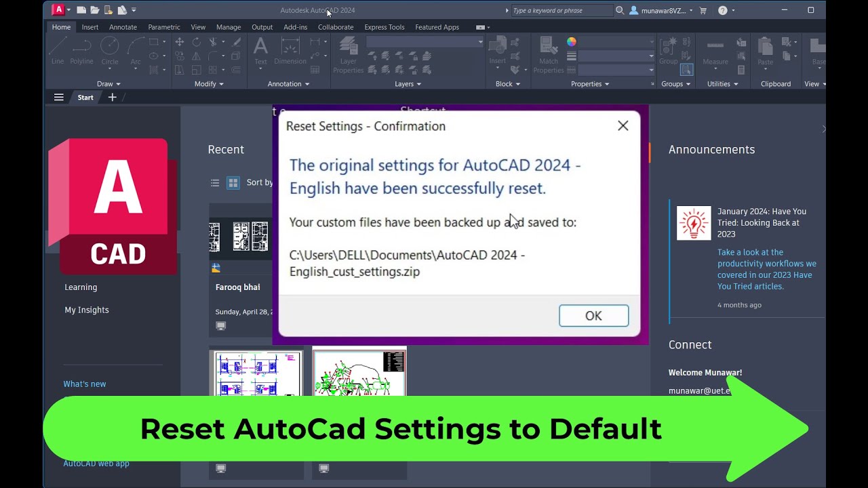868x488 pixels.
Task: Click the keyword or phrase search field
Action: (561, 10)
